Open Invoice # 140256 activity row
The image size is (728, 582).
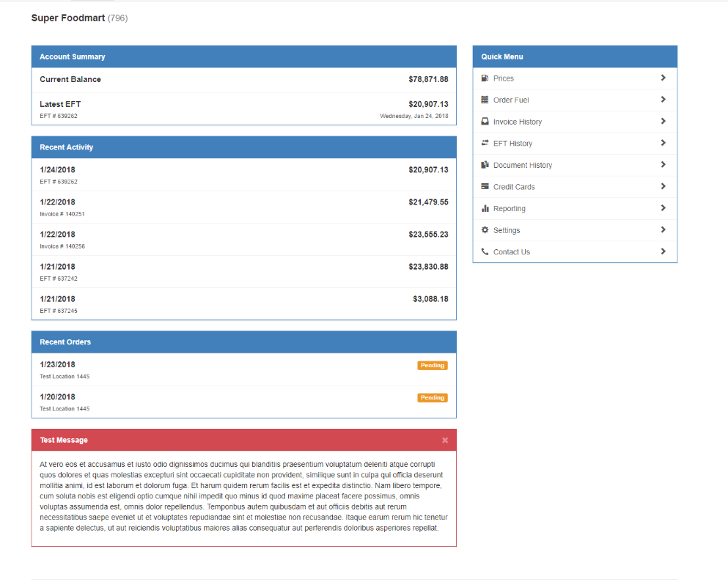(243, 240)
